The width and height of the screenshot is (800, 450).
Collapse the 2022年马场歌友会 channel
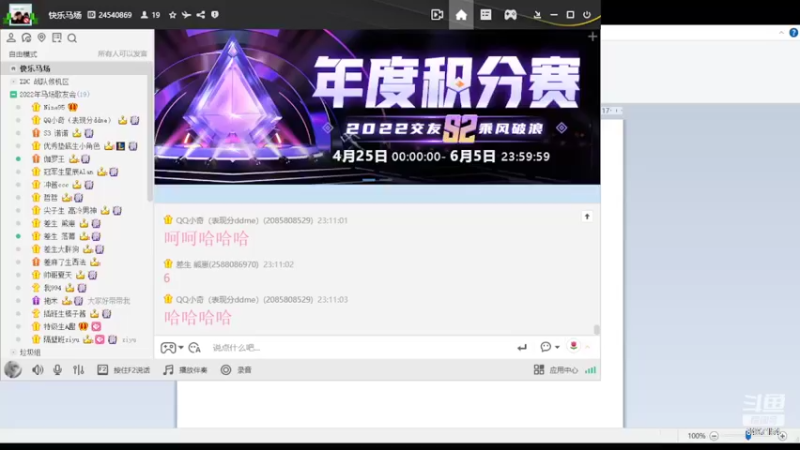(x=13, y=94)
